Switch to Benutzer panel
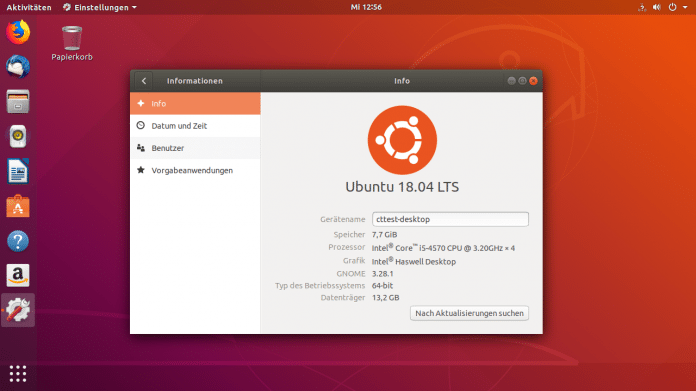The width and height of the screenshot is (696, 391). point(195,148)
